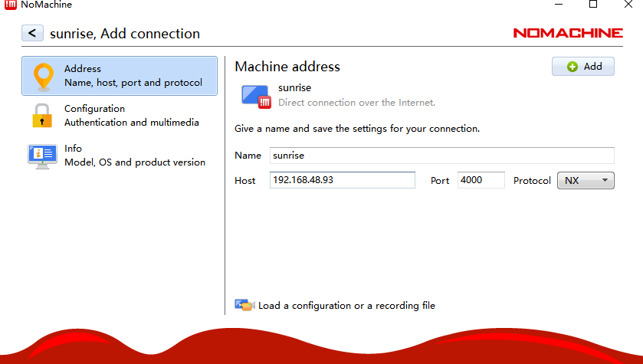Focus the Name field containing sunrise
The image size is (643, 364).
[x=441, y=156]
